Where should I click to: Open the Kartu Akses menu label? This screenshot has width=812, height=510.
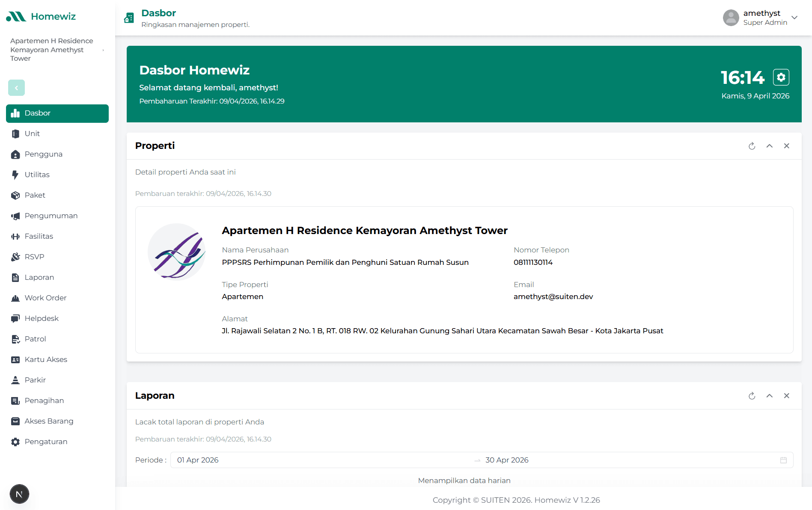pos(46,359)
